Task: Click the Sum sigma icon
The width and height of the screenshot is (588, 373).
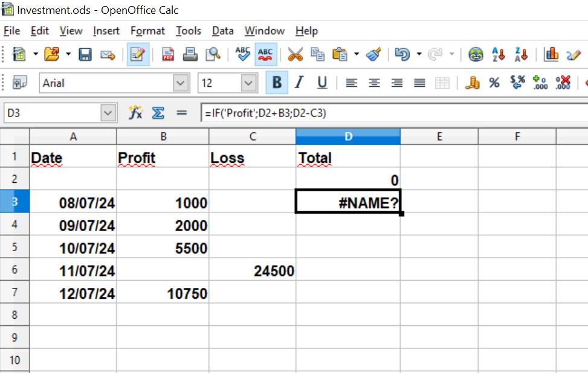Action: (x=158, y=113)
